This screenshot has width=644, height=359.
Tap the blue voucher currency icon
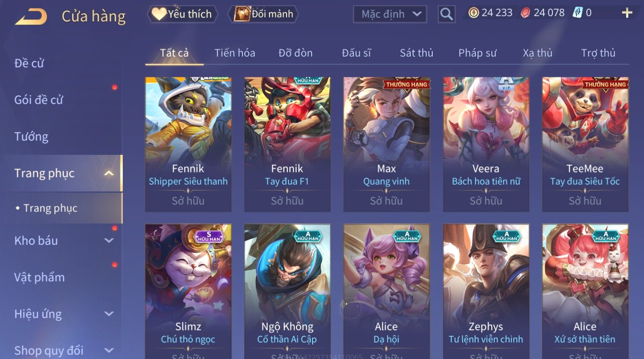[x=577, y=13]
